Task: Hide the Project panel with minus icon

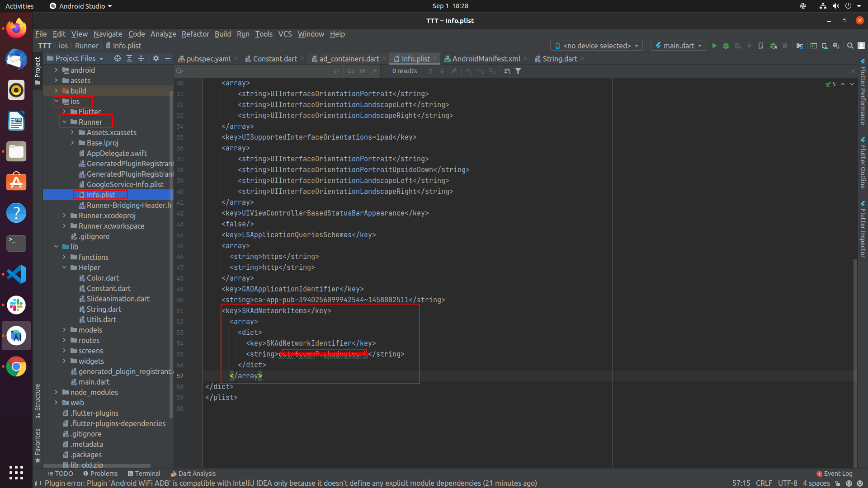Action: pyautogui.click(x=168, y=58)
